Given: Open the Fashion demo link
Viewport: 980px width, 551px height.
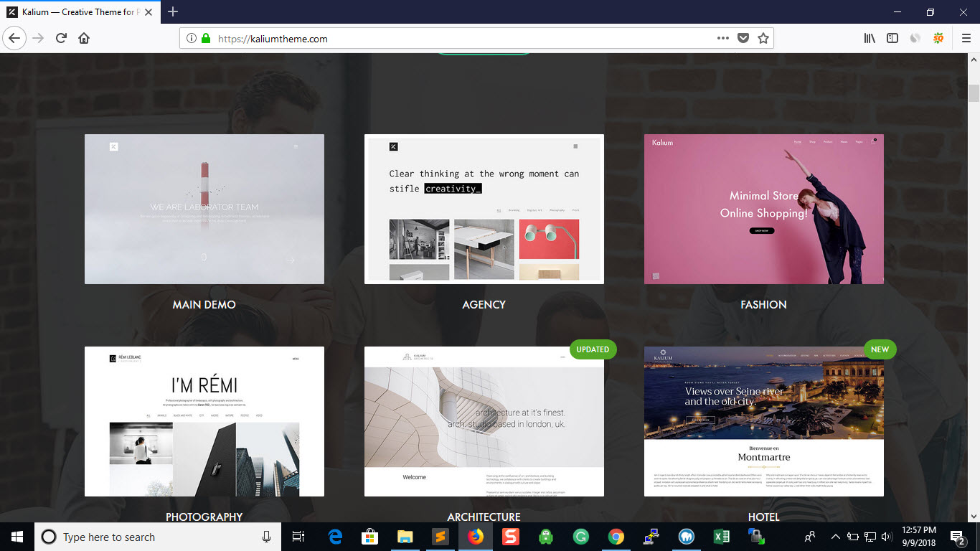Looking at the screenshot, I should pyautogui.click(x=763, y=304).
